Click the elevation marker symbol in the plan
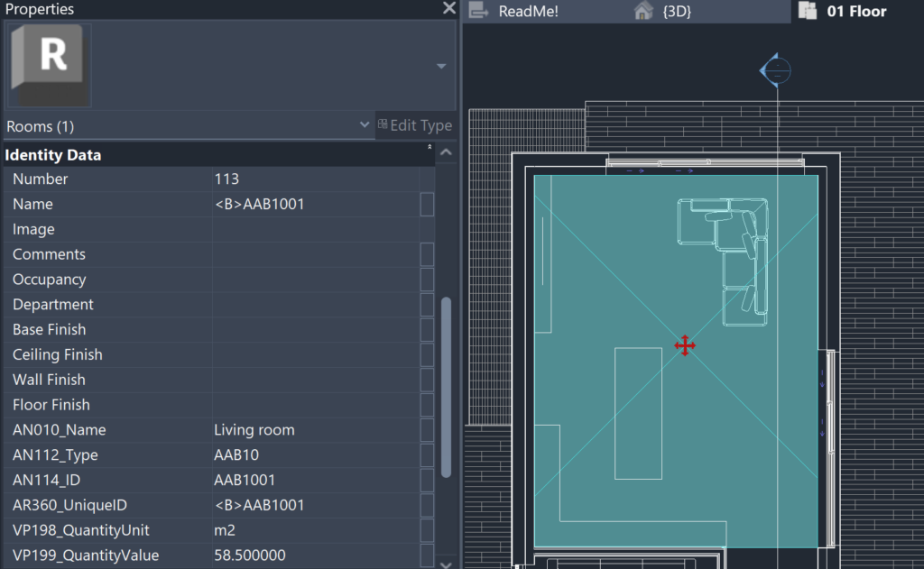This screenshot has height=569, width=924. click(775, 69)
